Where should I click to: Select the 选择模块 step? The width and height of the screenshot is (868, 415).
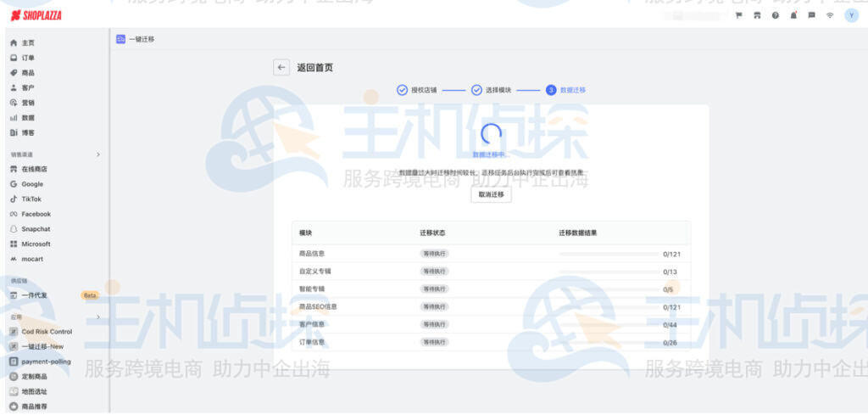(492, 90)
